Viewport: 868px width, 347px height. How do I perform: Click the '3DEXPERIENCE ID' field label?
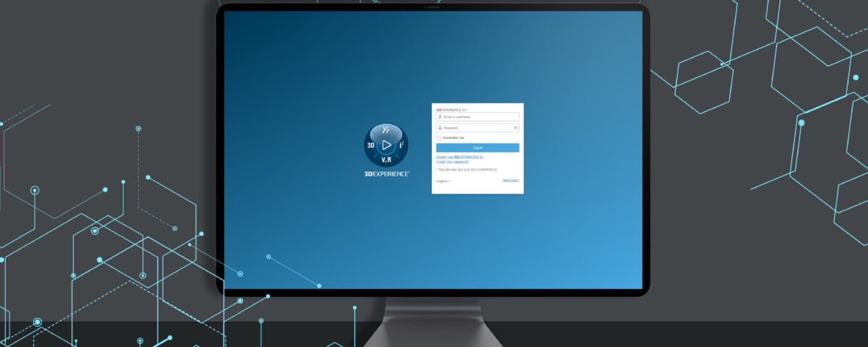point(451,110)
